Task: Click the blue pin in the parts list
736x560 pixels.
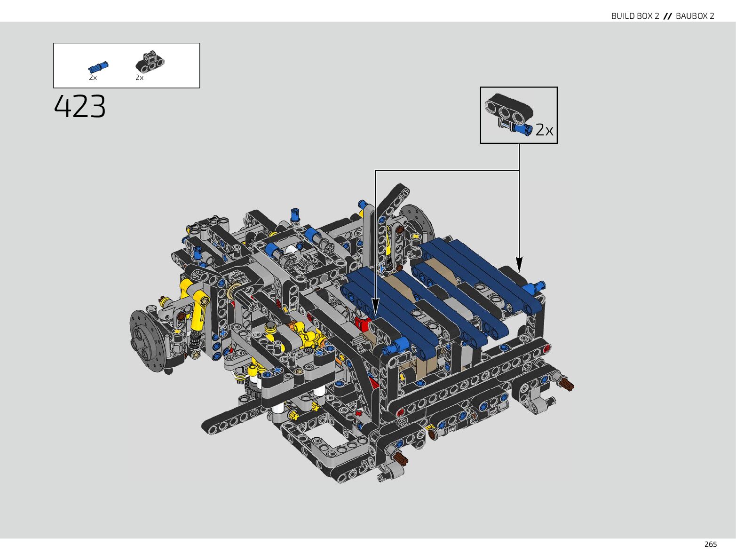Action: (x=98, y=67)
